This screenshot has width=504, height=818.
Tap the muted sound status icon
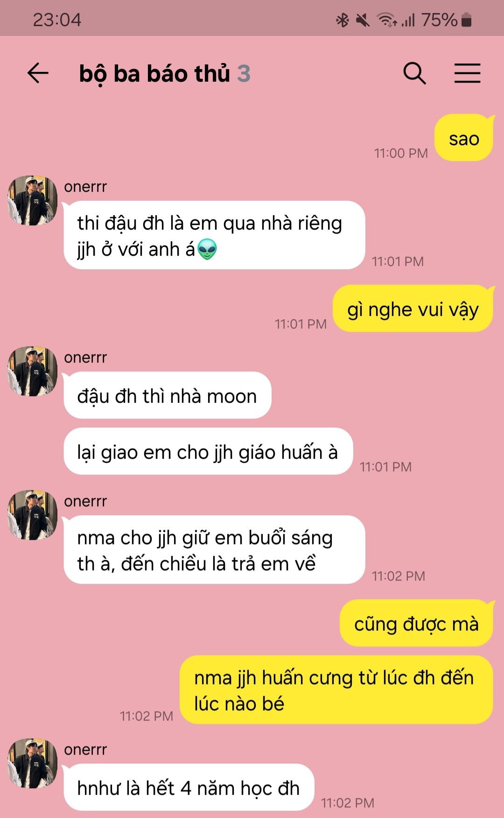(x=363, y=20)
